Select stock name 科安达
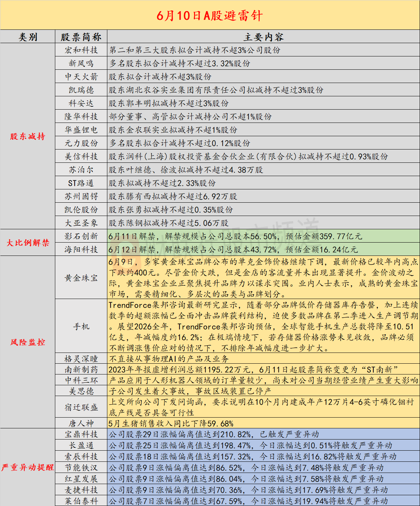420x506 pixels. click(x=81, y=103)
